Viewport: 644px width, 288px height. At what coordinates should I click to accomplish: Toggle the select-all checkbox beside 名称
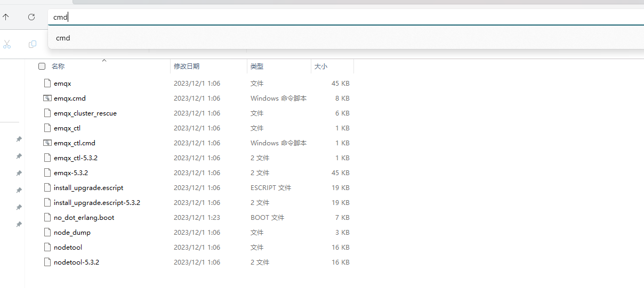click(42, 67)
